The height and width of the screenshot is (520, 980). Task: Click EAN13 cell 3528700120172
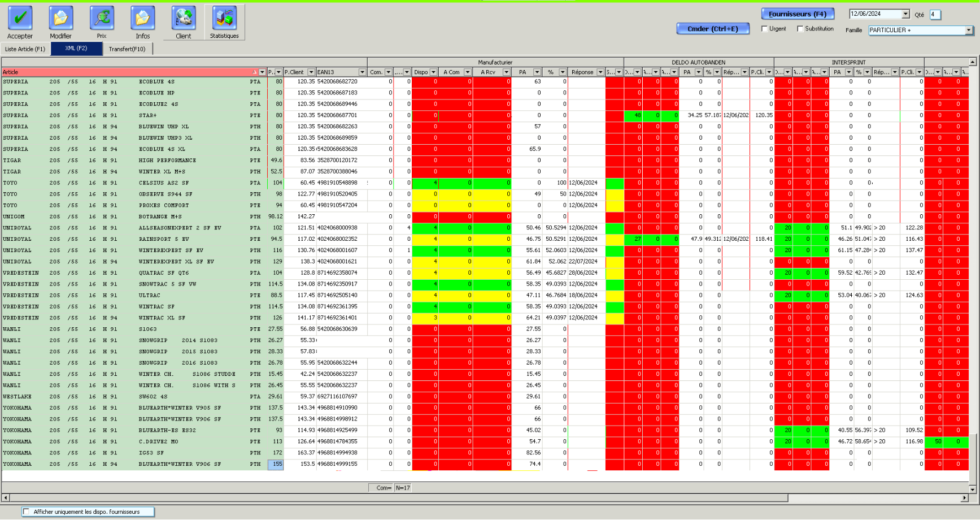[341, 161]
